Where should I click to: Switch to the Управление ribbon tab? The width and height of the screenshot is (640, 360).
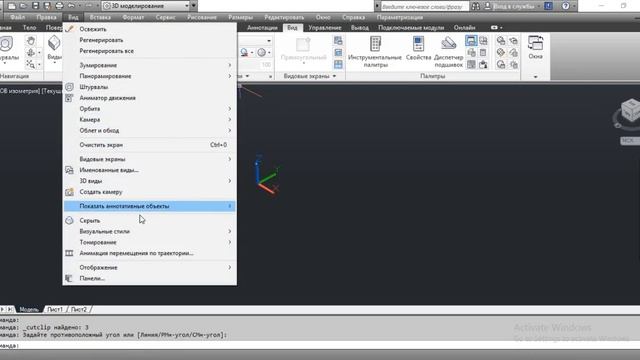[x=325, y=27]
